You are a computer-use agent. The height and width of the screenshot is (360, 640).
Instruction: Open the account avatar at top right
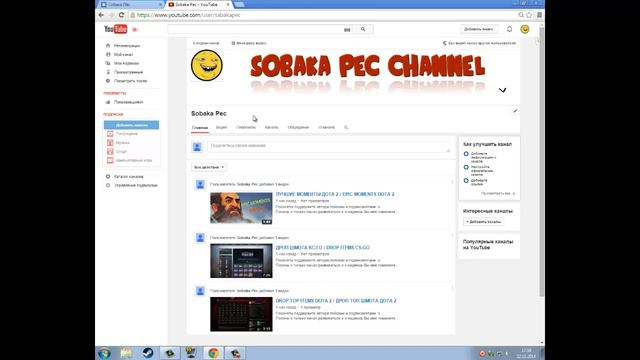pyautogui.click(x=525, y=29)
